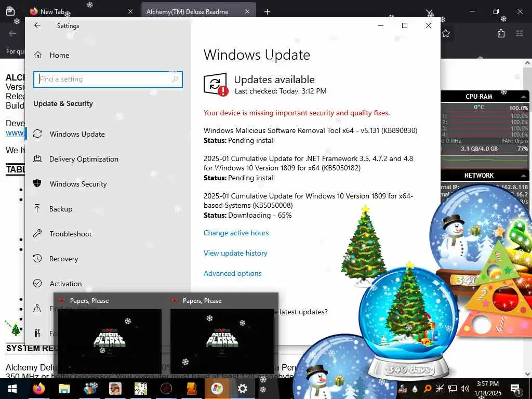This screenshot has height=399, width=532.
Task: Collapse NETWORK gadget panel arrow
Action: pos(524,176)
